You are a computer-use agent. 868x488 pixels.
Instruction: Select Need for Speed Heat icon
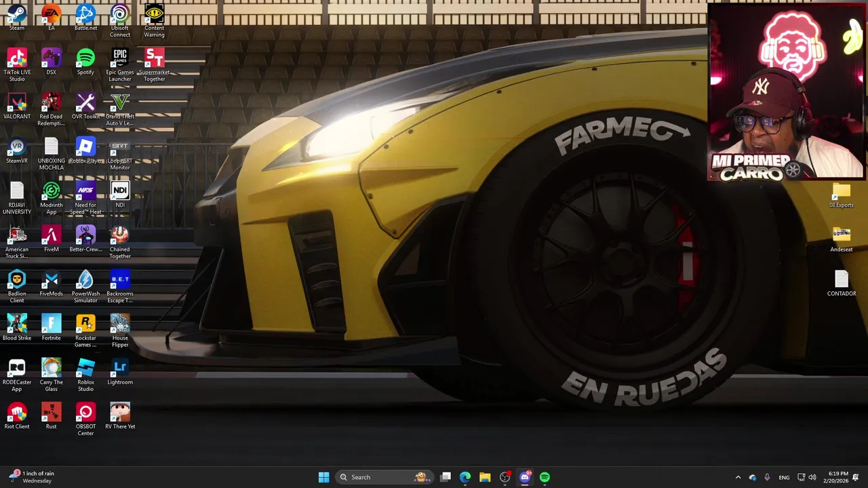pyautogui.click(x=85, y=198)
